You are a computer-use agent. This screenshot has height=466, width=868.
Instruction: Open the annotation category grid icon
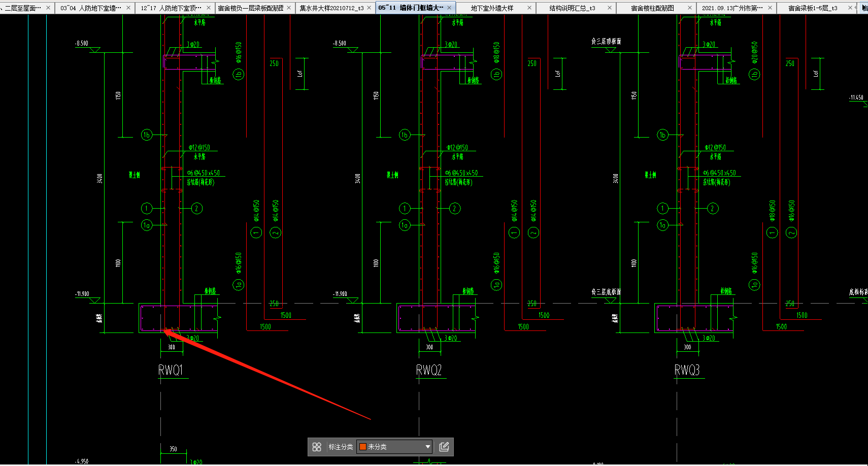(317, 447)
